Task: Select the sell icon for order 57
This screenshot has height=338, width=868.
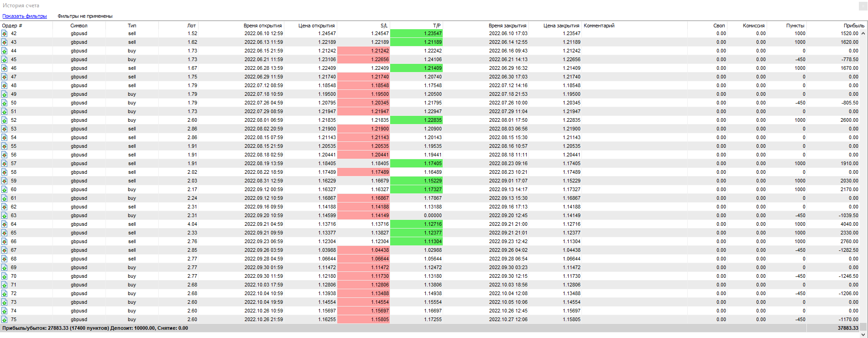Action: click(4, 163)
